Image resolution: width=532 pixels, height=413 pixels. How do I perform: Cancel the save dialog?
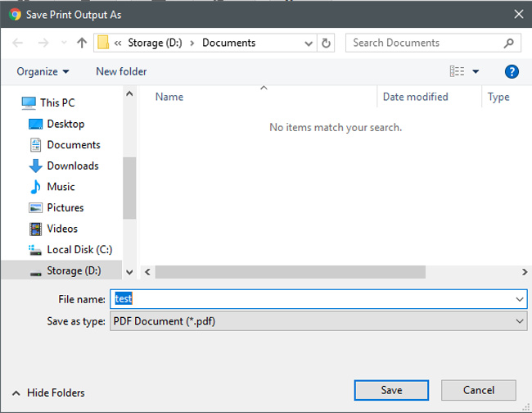coord(479,390)
